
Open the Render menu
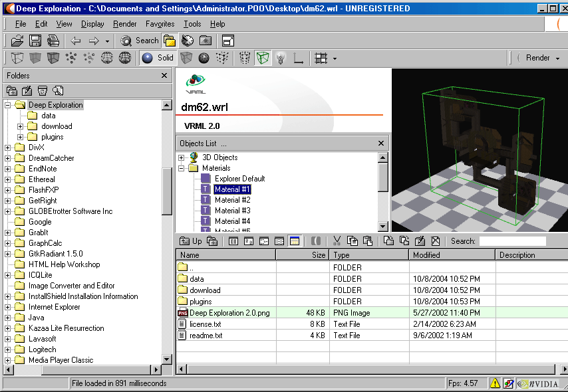click(x=124, y=24)
